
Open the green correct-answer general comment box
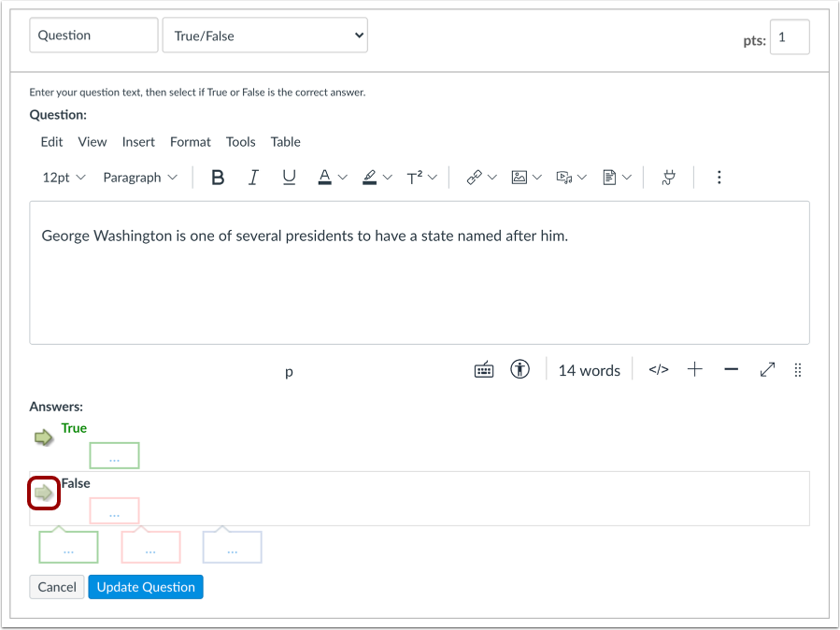68,547
